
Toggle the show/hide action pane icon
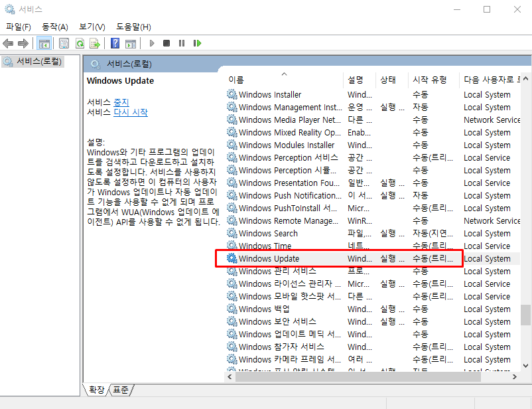[x=131, y=43]
